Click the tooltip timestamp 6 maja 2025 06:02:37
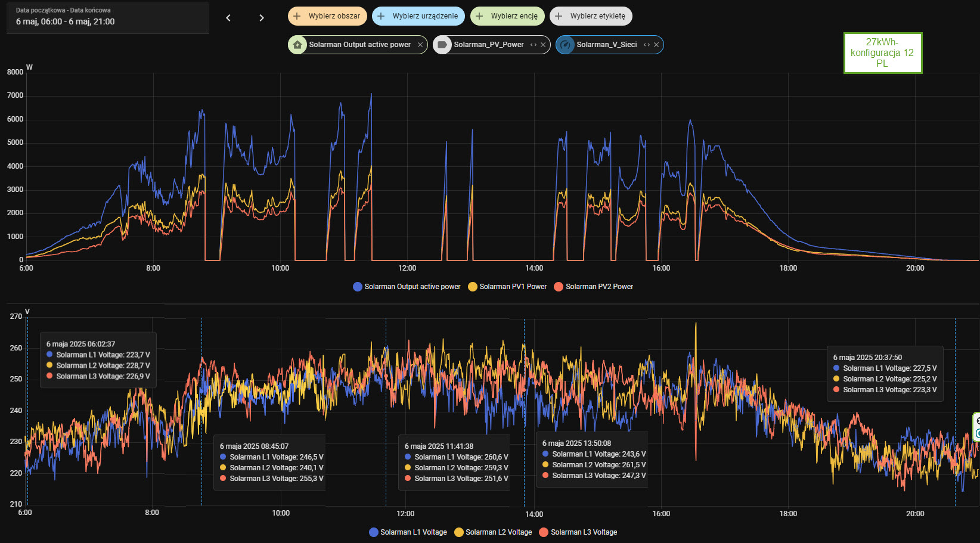Screen dimensions: 980x543 pos(81,344)
